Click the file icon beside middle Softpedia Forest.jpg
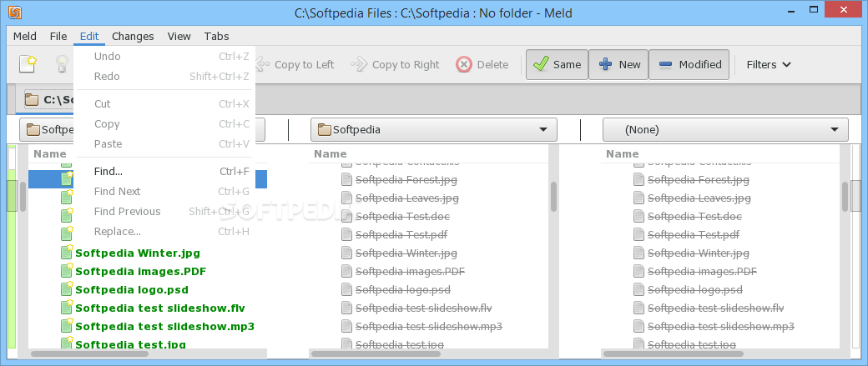Screen dimensions: 868x366 click(346, 179)
